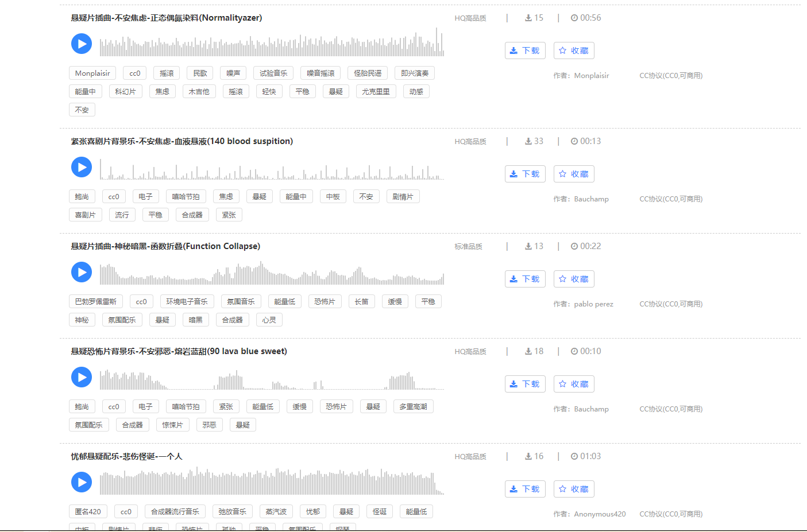Open the title 紧张喜剧片背景乐 140 blood suspition

182,141
